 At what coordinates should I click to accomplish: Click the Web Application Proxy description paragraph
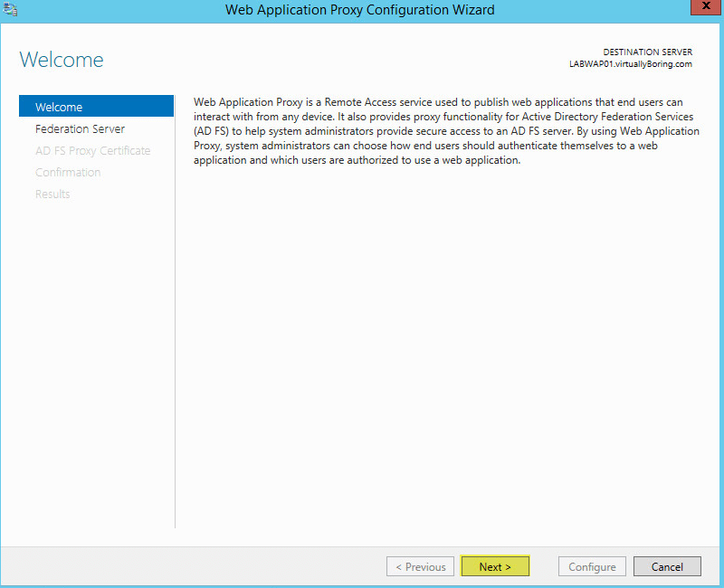pos(446,131)
